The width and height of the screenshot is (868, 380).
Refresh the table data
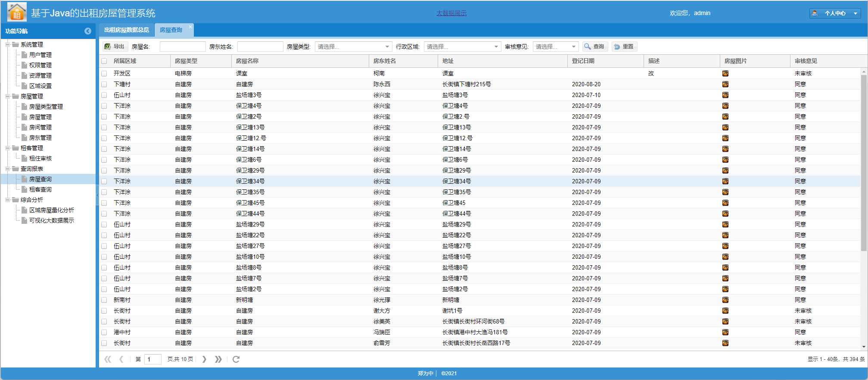[236, 359]
